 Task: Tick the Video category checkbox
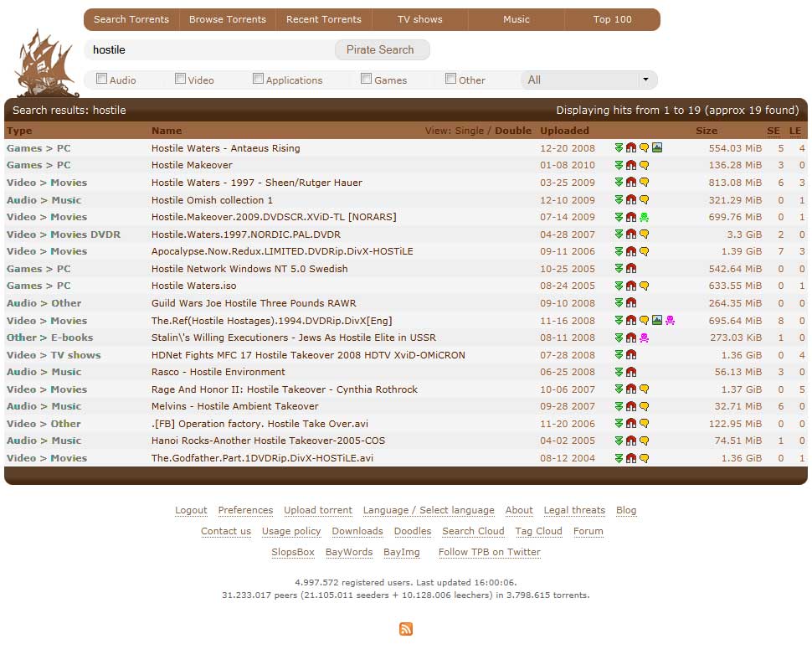point(180,78)
